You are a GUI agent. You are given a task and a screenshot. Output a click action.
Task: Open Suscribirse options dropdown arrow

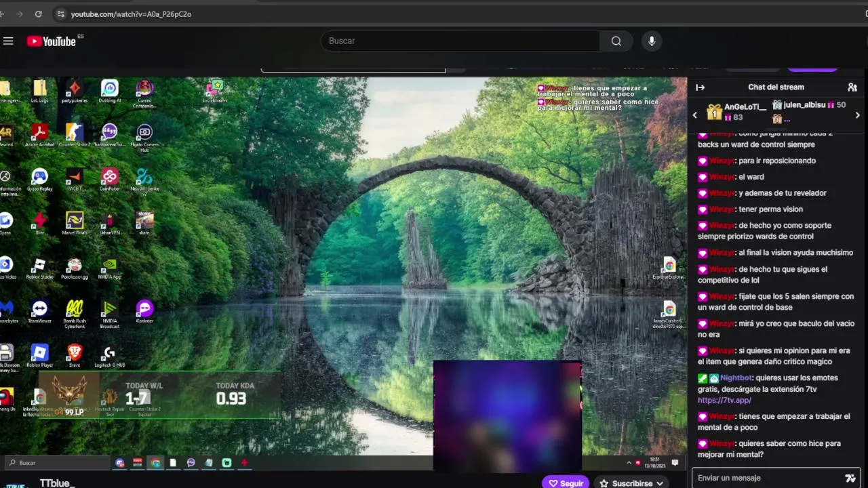pos(659,483)
